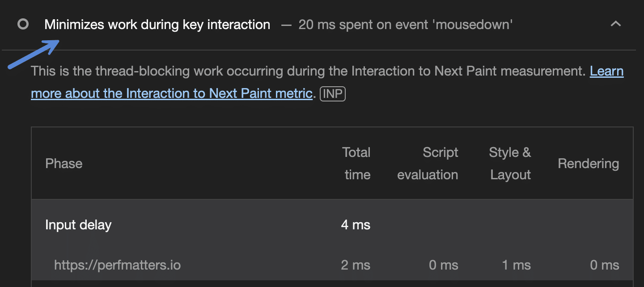Click the thread-blocking work description text
The width and height of the screenshot is (644, 287).
click(309, 72)
